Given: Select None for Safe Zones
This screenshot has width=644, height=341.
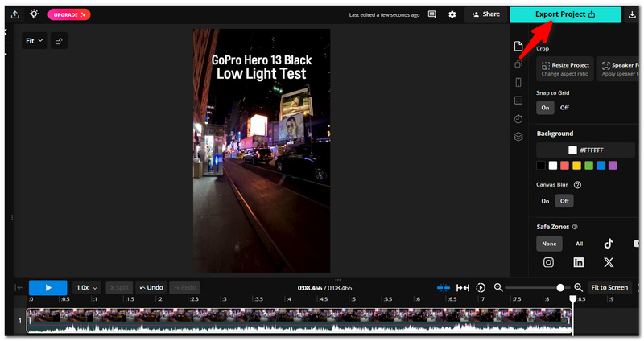Looking at the screenshot, I should (x=549, y=244).
